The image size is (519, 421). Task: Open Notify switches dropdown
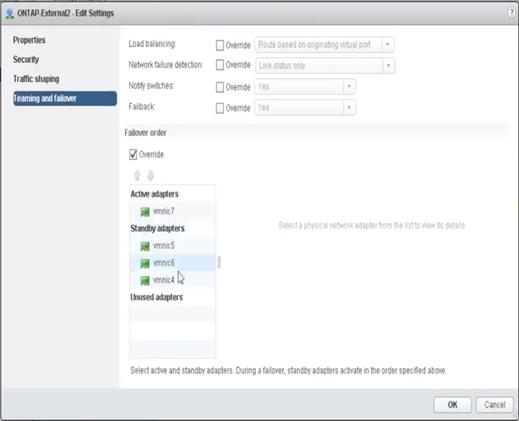pos(305,87)
